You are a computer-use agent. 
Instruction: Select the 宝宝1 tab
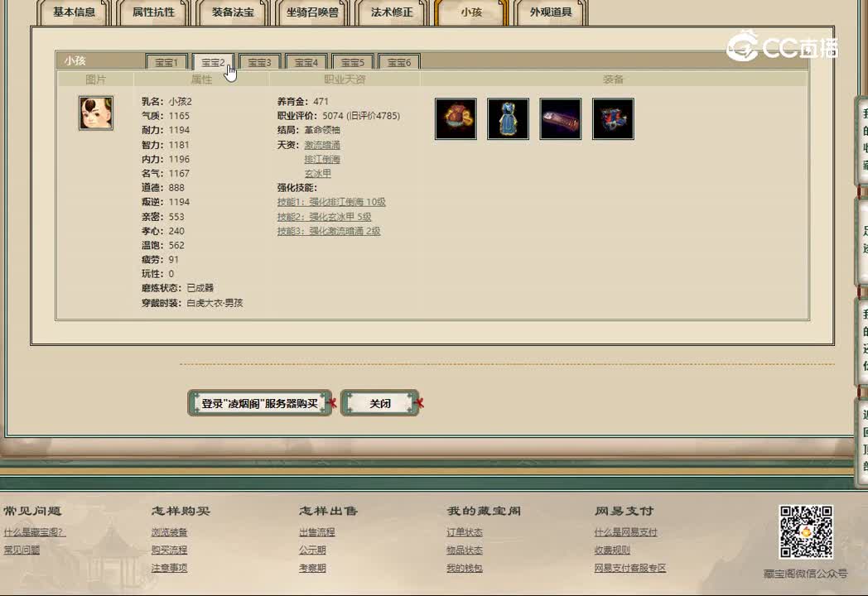[x=165, y=61]
